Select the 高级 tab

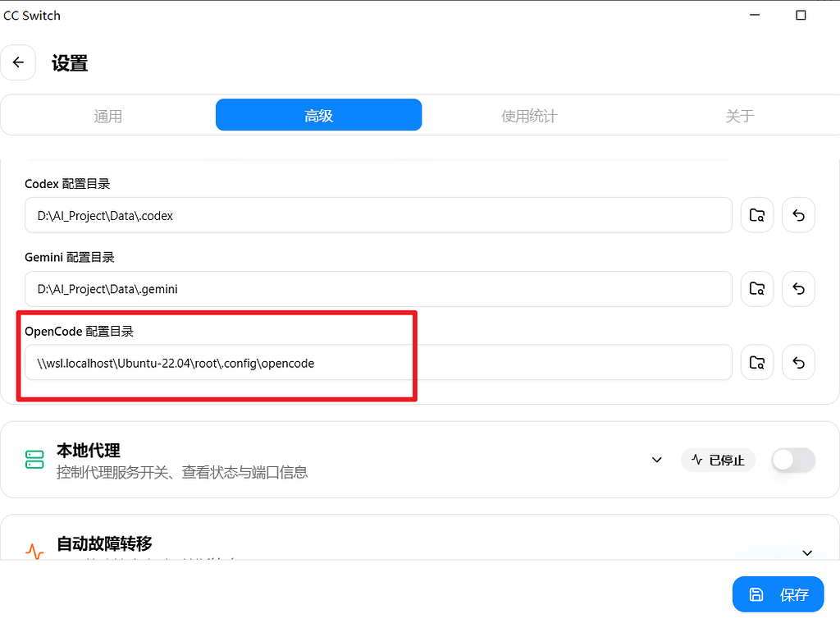click(319, 115)
